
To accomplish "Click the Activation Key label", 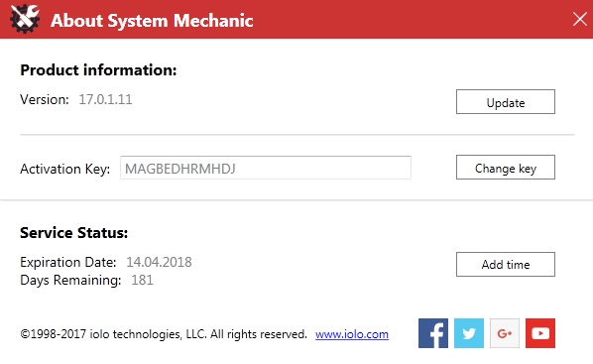I will pyautogui.click(x=65, y=169).
